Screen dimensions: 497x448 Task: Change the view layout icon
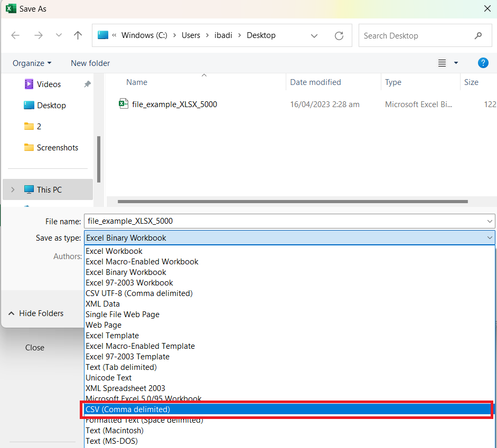click(x=442, y=63)
